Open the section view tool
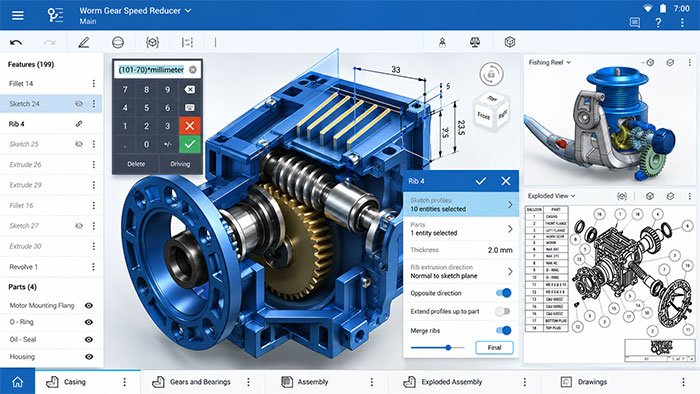 [118, 42]
